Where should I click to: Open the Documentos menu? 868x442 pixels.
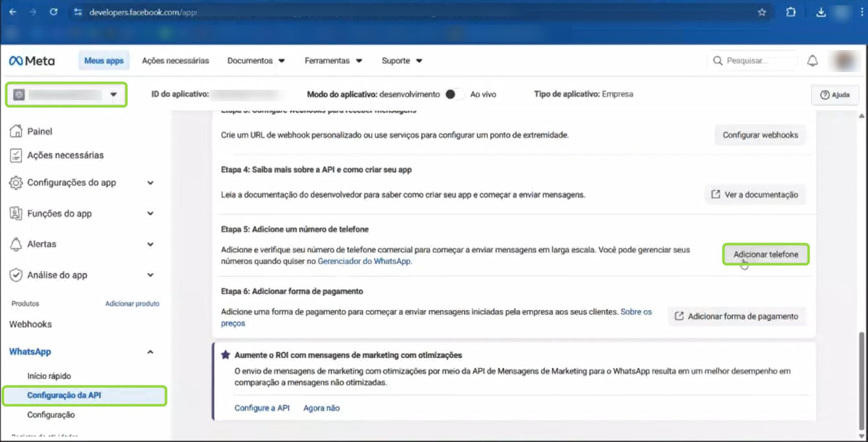click(x=256, y=60)
